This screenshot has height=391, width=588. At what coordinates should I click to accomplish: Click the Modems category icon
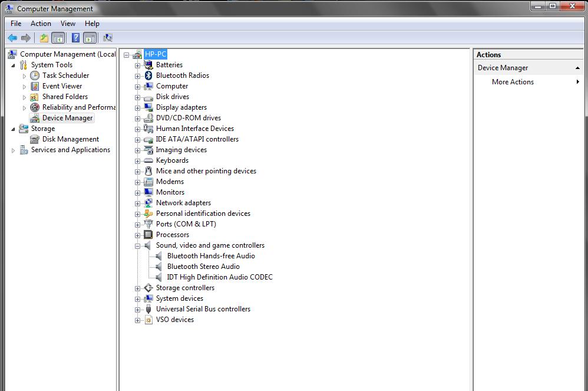click(x=148, y=182)
